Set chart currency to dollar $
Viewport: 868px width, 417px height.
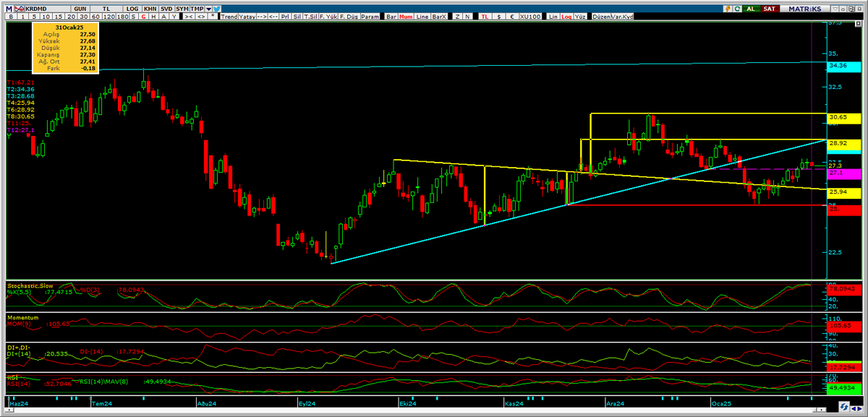499,16
